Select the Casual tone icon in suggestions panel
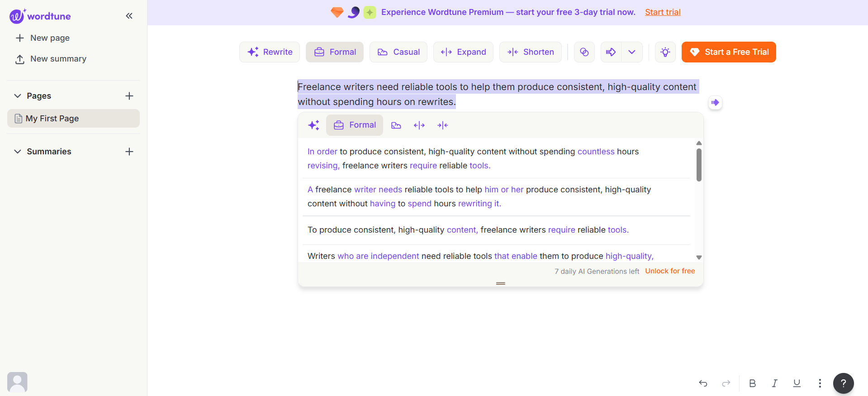This screenshot has width=868, height=396. click(396, 125)
